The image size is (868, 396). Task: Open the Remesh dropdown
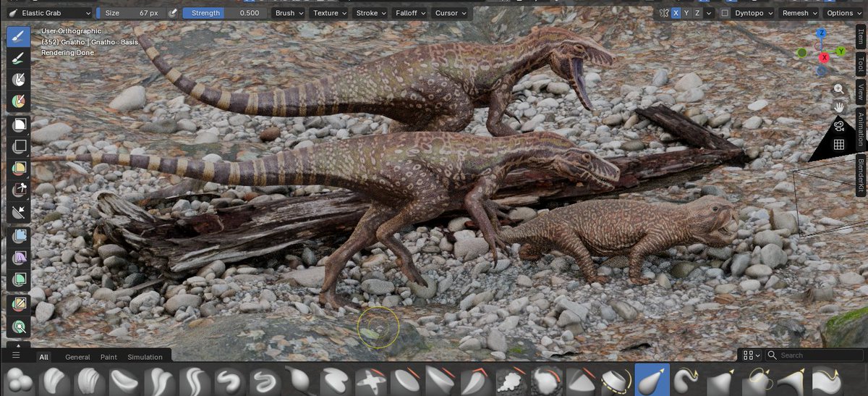click(x=799, y=13)
